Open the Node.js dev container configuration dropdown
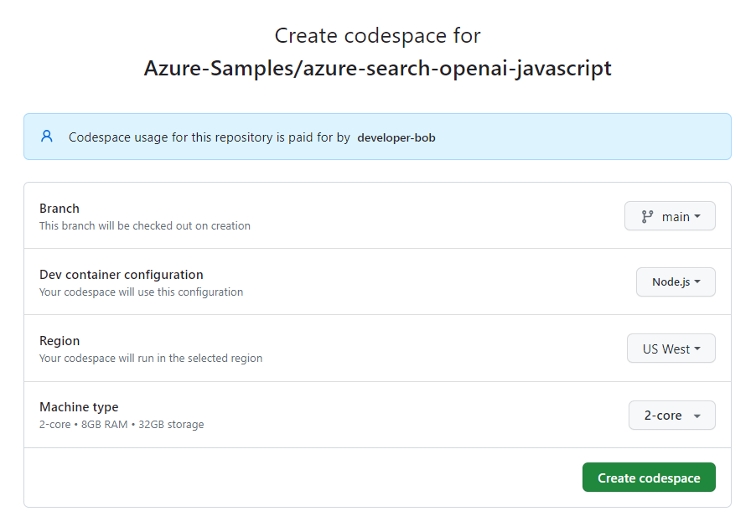This screenshot has width=756, height=532. pyautogui.click(x=676, y=281)
